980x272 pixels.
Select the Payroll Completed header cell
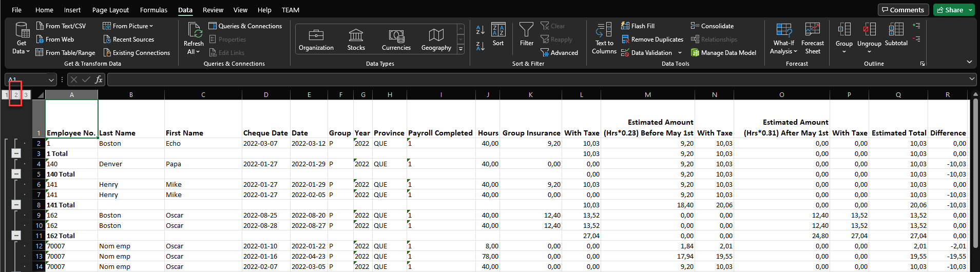pos(441,119)
